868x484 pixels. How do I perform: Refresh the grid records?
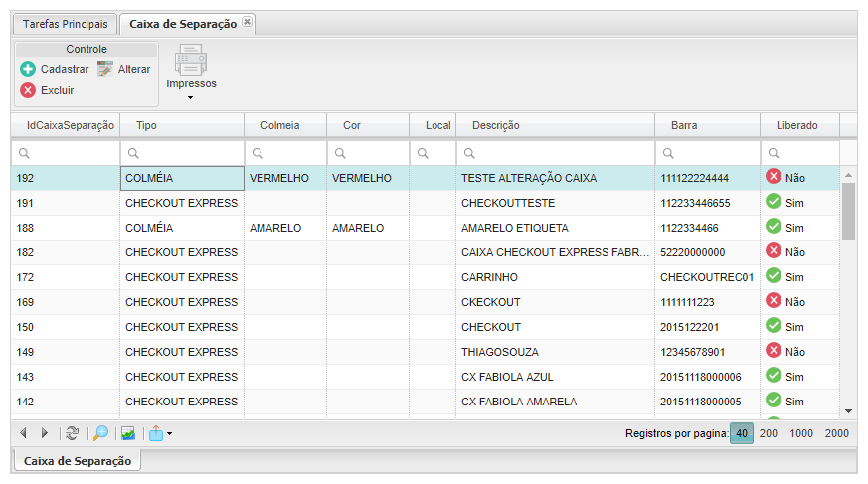point(72,433)
